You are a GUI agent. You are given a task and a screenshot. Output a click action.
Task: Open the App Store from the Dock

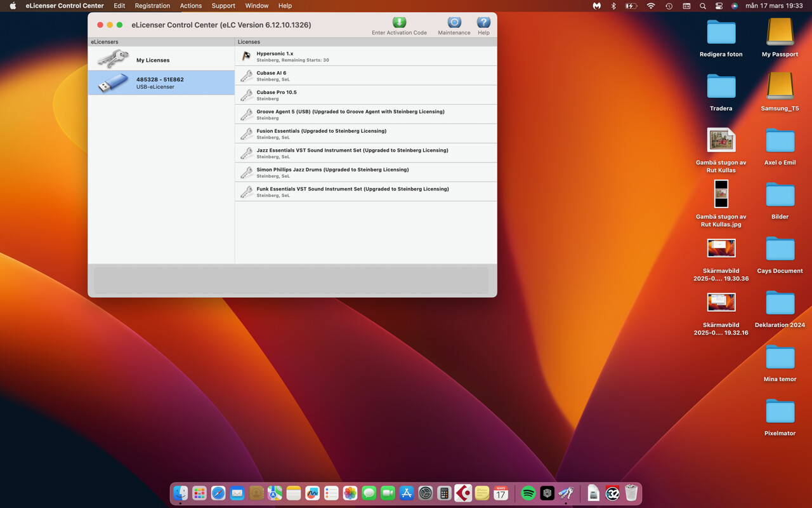pos(407,493)
